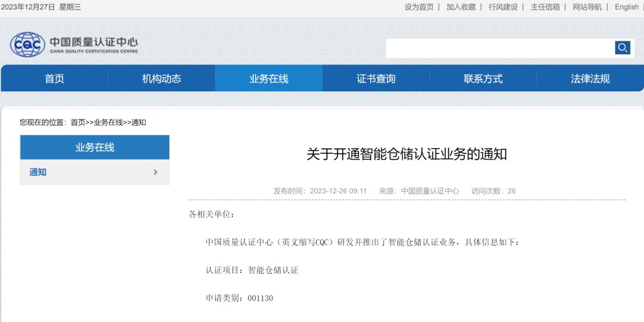
Task: Open 联系方式 navigation item
Action: tap(483, 79)
